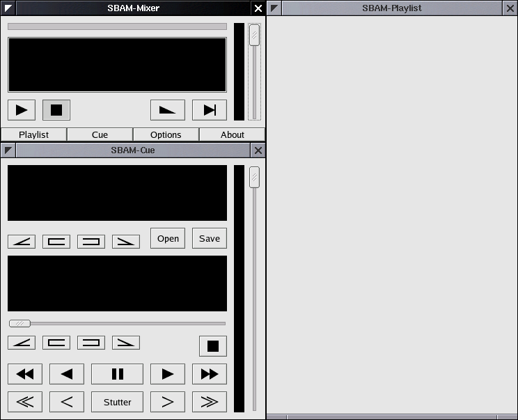518x420 pixels.
Task: Click the lower Cue waveform display
Action: [117, 283]
